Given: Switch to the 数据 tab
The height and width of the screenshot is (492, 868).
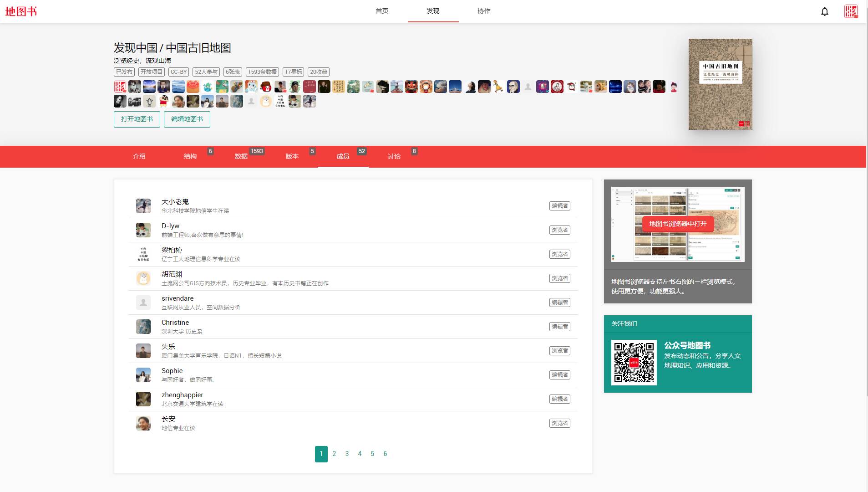Looking at the screenshot, I should [x=241, y=156].
